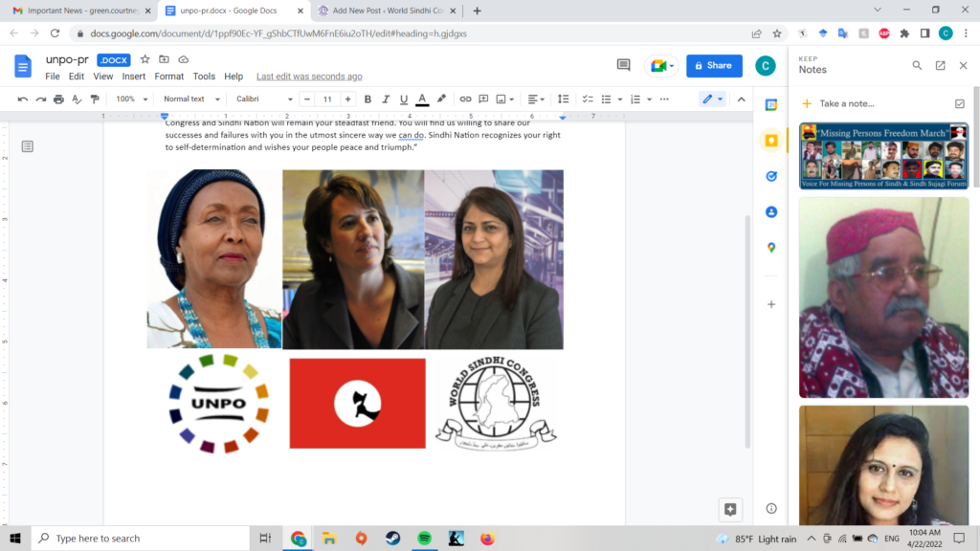This screenshot has width=980, height=551.
Task: Open Spotify from the taskbar
Action: (x=424, y=538)
